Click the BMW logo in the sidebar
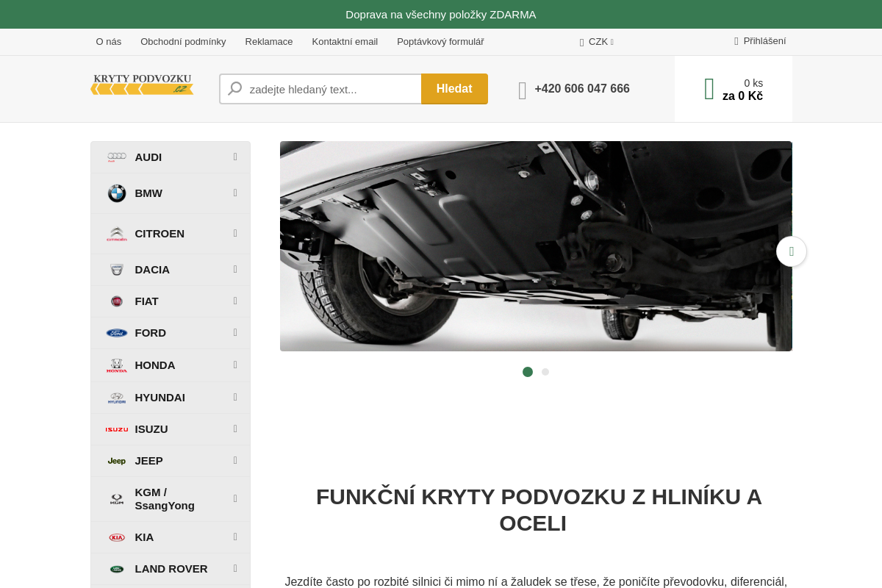882x588 pixels. [117, 193]
